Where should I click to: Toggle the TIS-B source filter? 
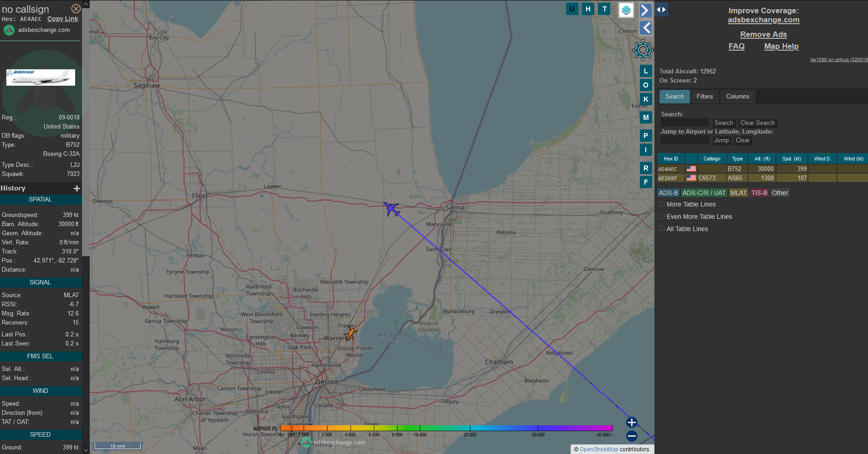pyautogui.click(x=759, y=193)
